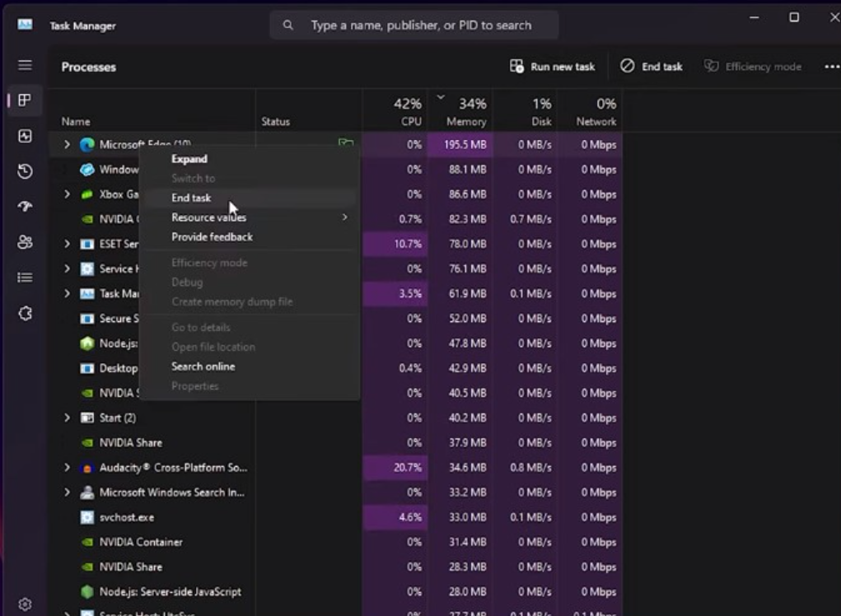Screen dimensions: 841x616
Task: Expand the Audacity process group
Action: (x=67, y=468)
